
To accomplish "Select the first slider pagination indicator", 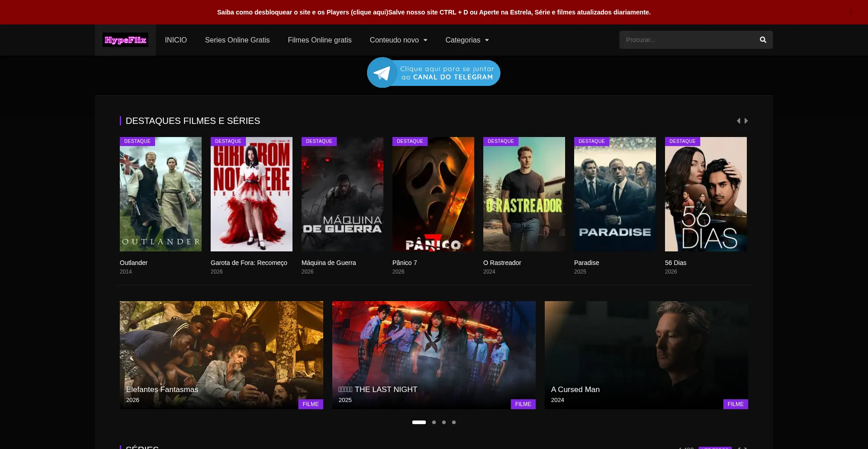I will 419,422.
